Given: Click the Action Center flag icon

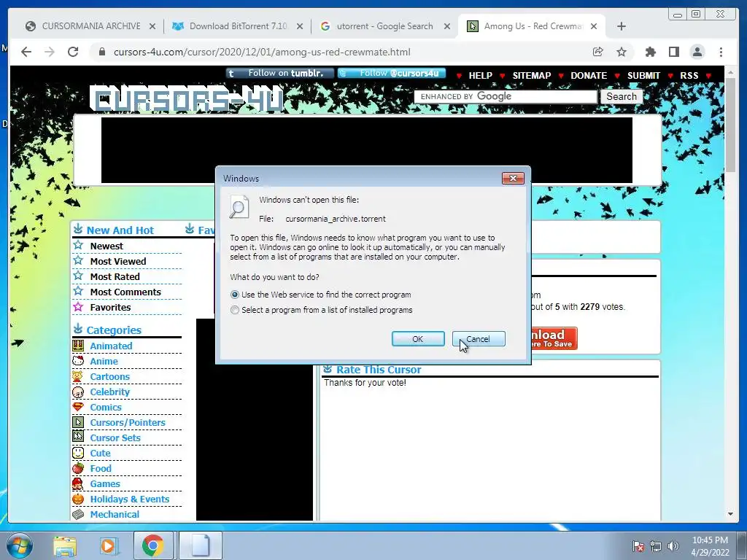Looking at the screenshot, I should click(x=638, y=546).
